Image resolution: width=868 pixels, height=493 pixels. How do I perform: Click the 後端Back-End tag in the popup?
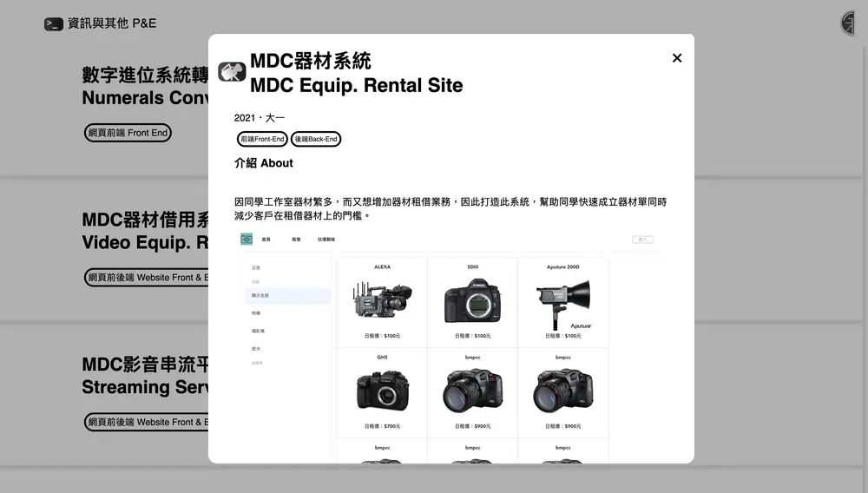tap(316, 139)
